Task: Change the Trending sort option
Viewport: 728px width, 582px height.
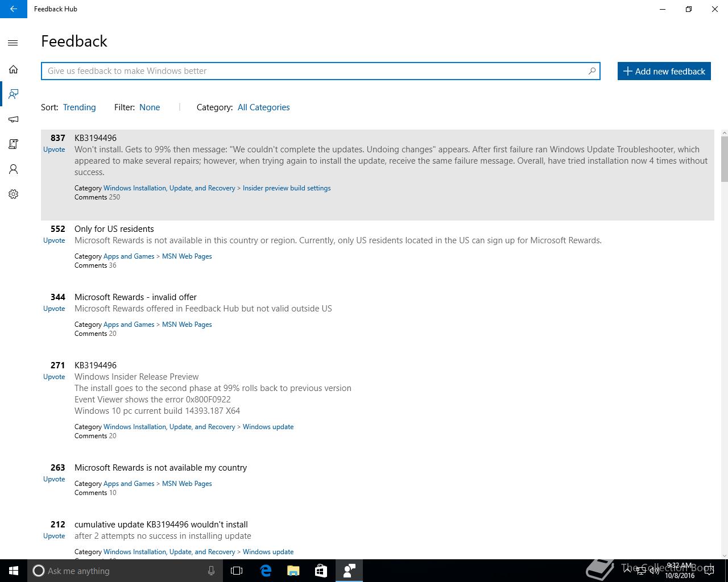Action: [79, 107]
